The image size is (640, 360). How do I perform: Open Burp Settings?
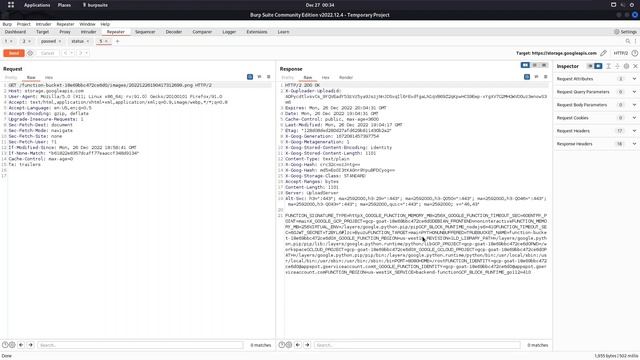[625, 32]
